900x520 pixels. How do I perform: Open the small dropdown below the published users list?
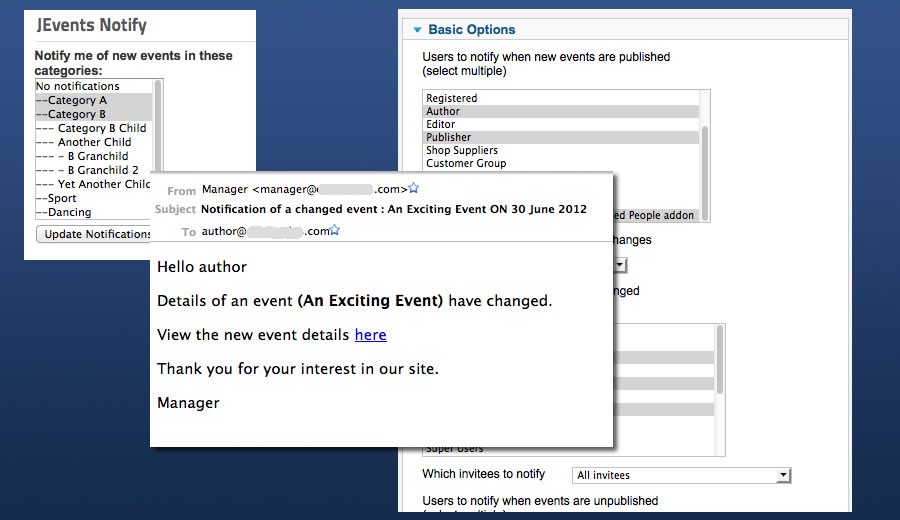tap(620, 265)
